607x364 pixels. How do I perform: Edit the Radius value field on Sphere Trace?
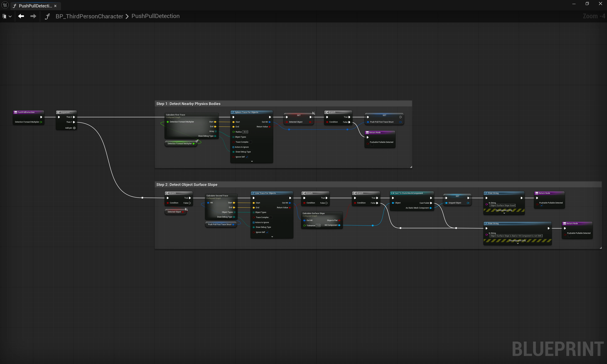[245, 132]
